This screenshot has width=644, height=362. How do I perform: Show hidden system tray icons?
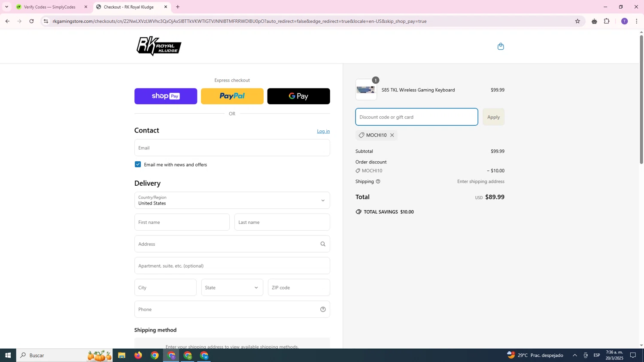pos(575,355)
